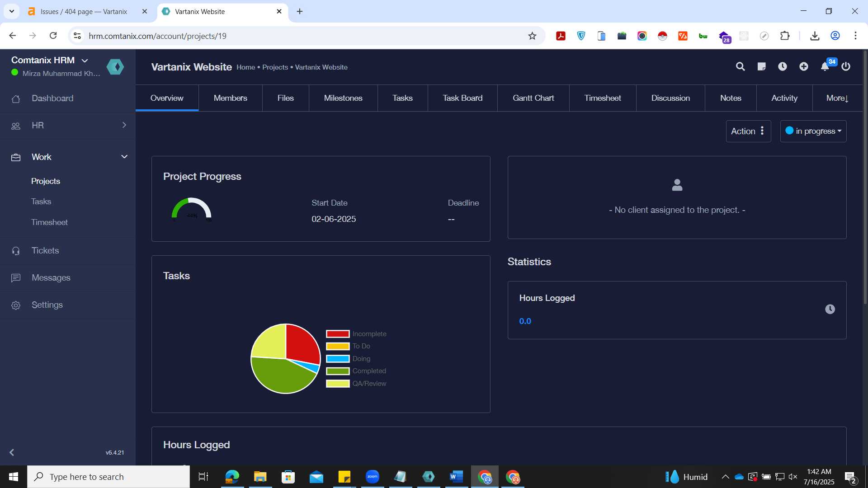Click the Adobe Acrobat extension icon
The width and height of the screenshot is (868, 488).
tap(561, 36)
